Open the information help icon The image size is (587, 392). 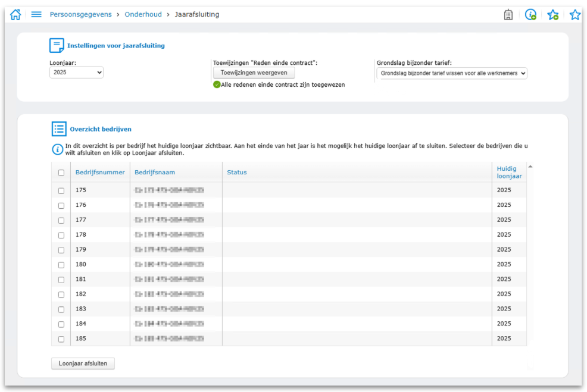530,15
